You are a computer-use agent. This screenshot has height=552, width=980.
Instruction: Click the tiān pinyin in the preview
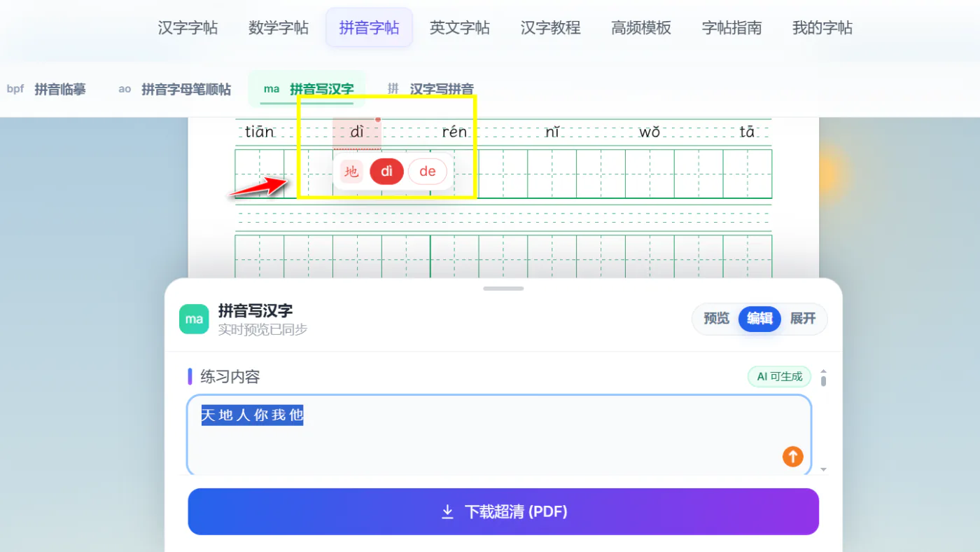click(260, 132)
